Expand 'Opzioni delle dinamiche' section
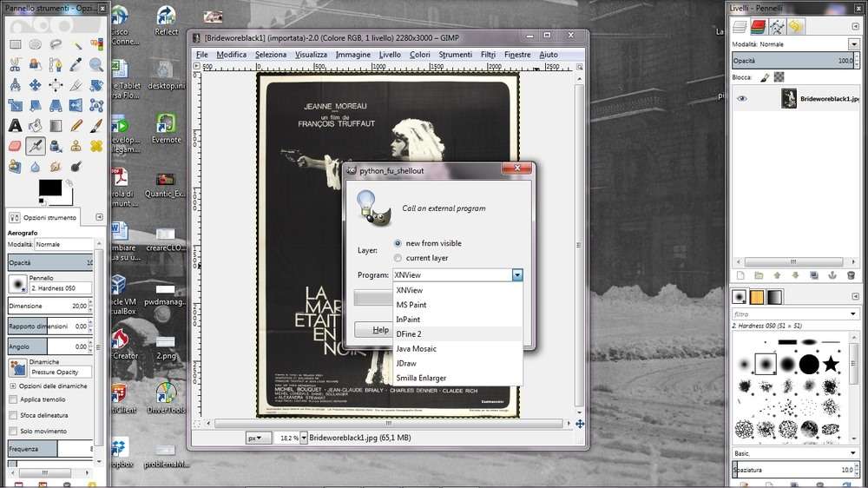868x488 pixels. pos(13,386)
